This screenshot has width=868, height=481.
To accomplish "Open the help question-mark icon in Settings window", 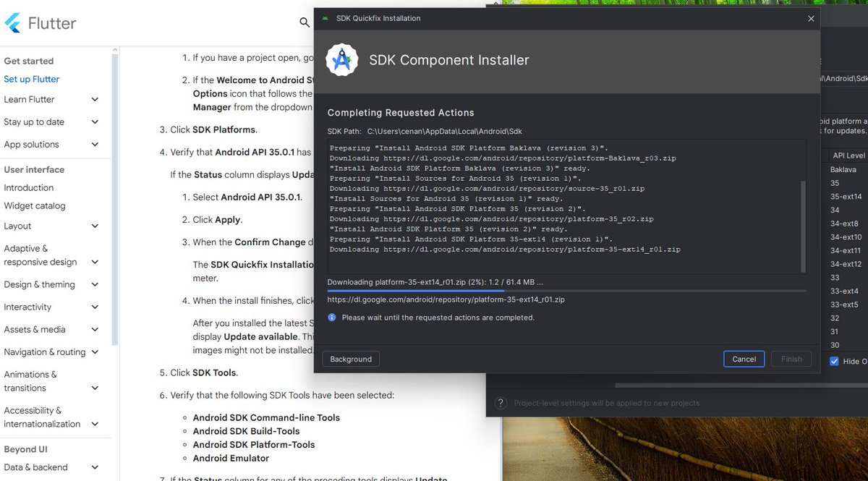I will click(x=500, y=403).
